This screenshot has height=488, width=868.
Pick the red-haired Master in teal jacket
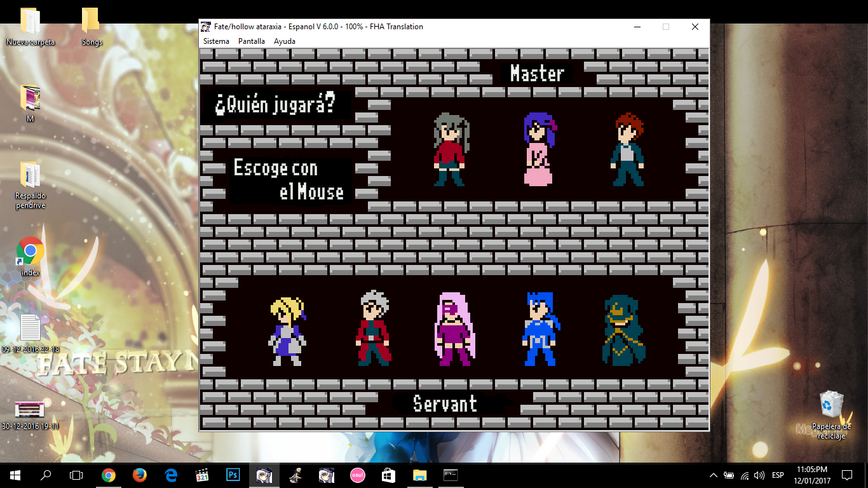point(627,149)
